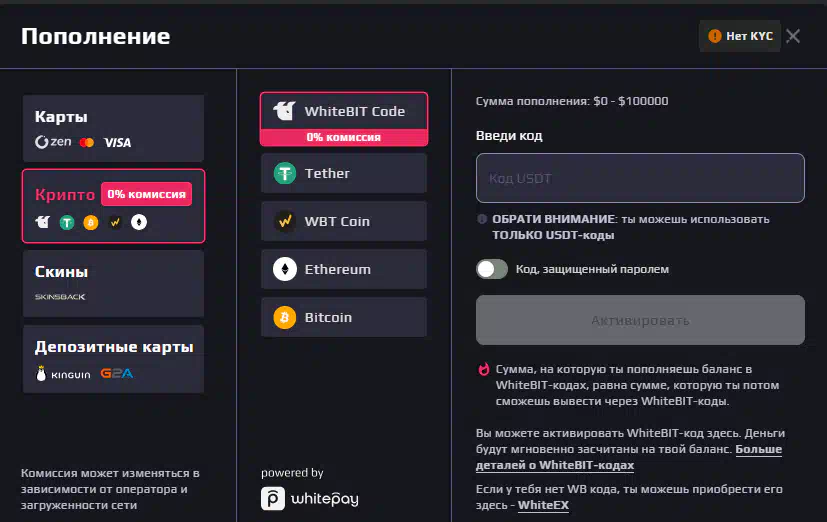Click the Kinguin penguin logo
Image resolution: width=827 pixels, height=522 pixels.
point(41,373)
